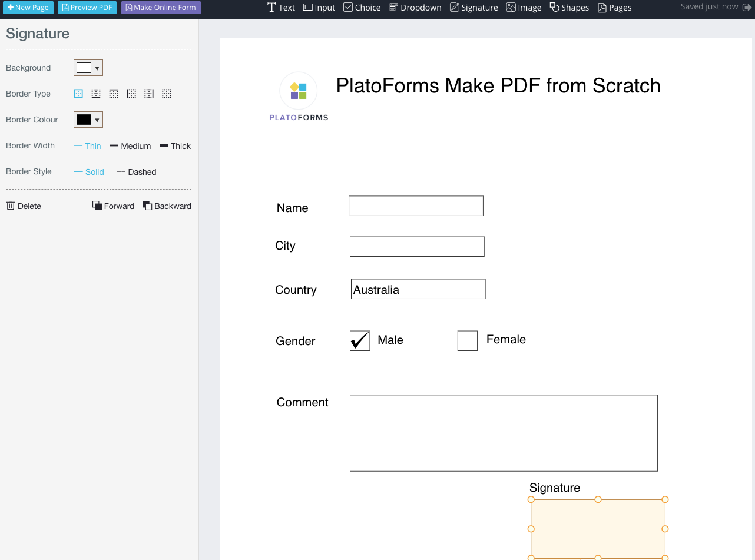Bring element Forward in layer order
The height and width of the screenshot is (560, 755).
(113, 206)
